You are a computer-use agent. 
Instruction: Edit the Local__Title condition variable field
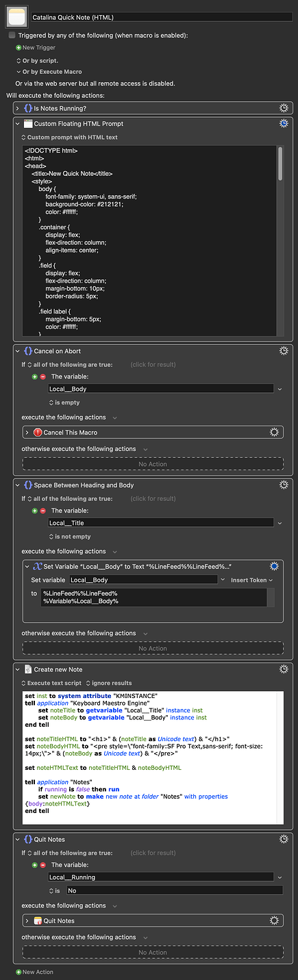pyautogui.click(x=160, y=523)
